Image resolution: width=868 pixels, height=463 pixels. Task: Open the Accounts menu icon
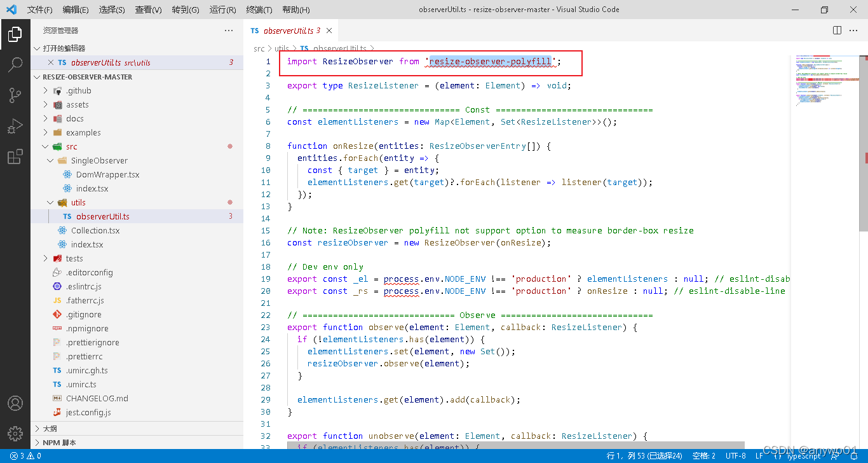[x=15, y=403]
